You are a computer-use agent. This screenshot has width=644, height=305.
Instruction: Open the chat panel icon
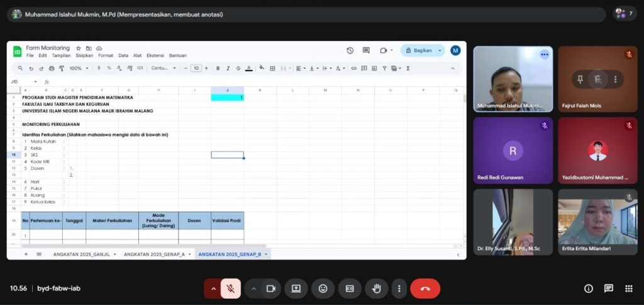tap(609, 289)
